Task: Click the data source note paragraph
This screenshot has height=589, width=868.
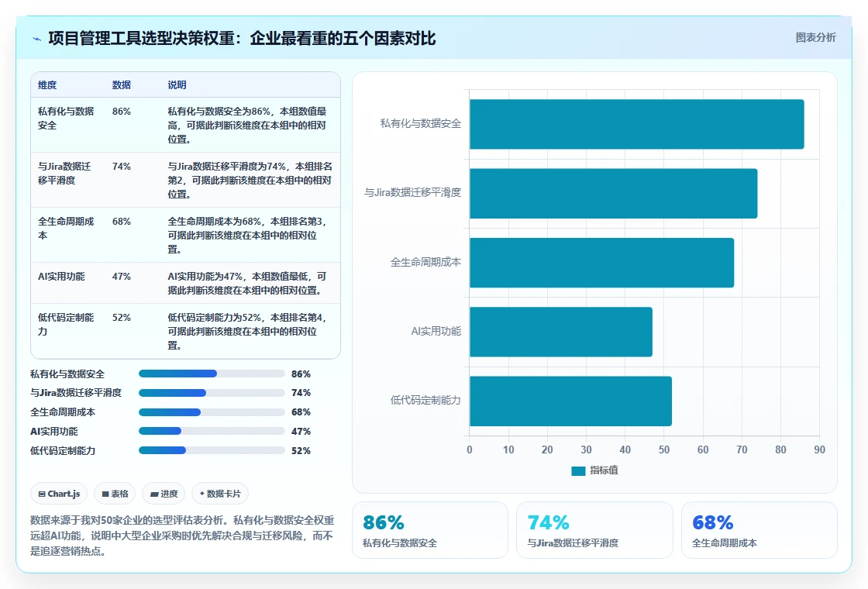Action: (182, 536)
